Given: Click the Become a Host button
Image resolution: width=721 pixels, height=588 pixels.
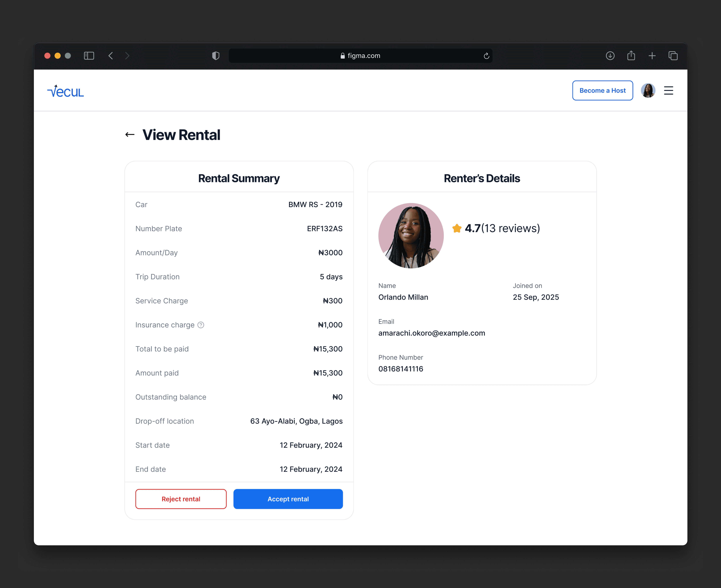Looking at the screenshot, I should pos(602,91).
